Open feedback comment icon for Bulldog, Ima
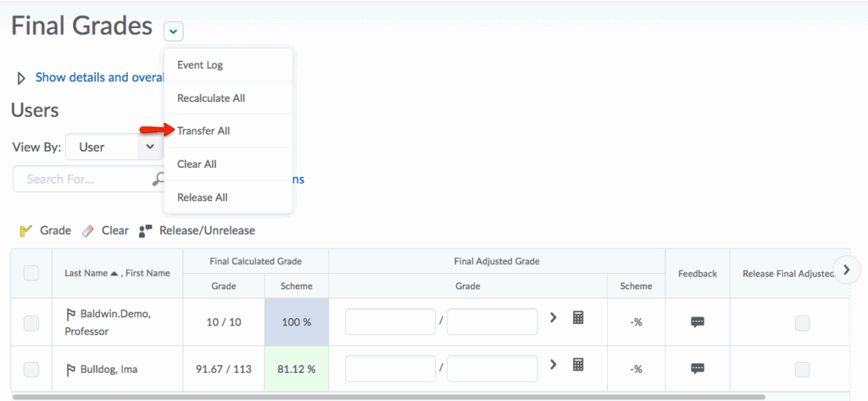This screenshot has width=868, height=401. click(697, 368)
